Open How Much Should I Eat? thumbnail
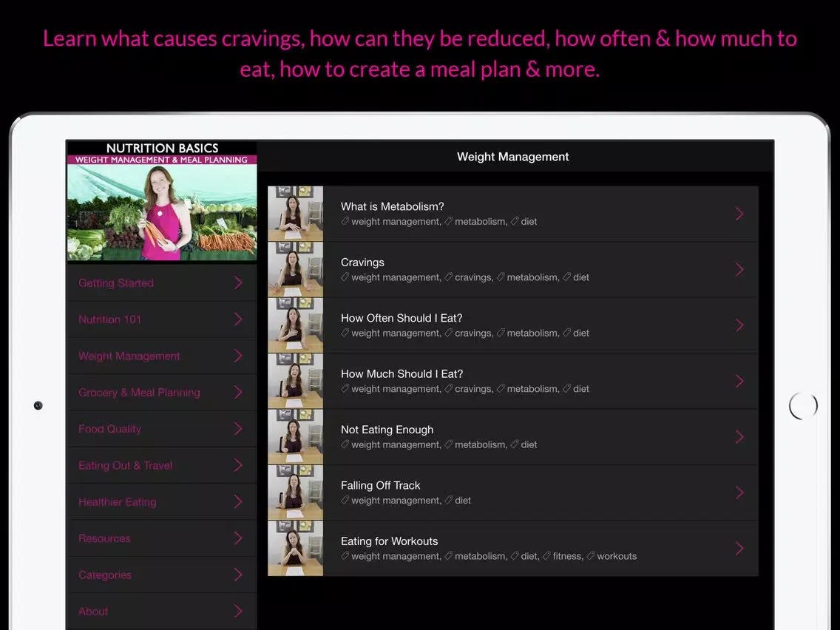 295,380
